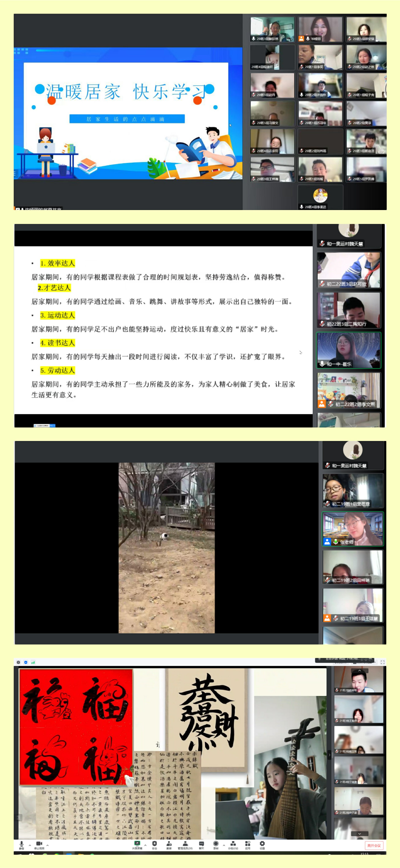Click the red 离开会议 leave button
Screen dimensions: 400x868
[374, 845]
